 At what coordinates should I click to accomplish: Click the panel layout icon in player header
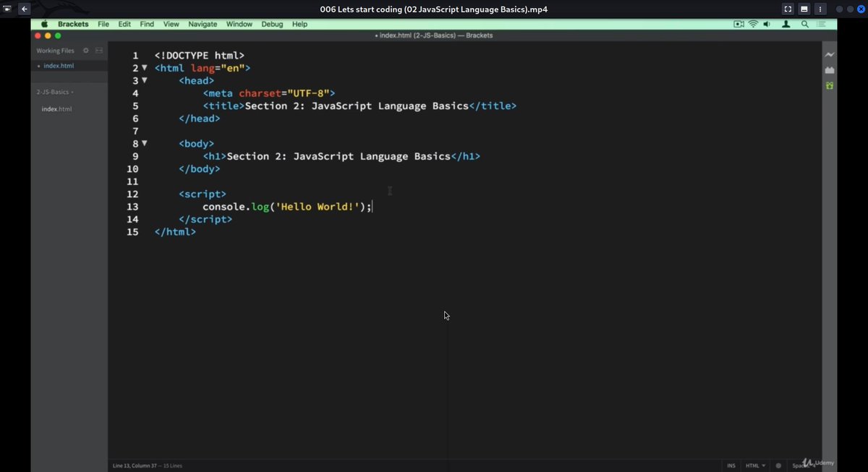[x=804, y=9]
